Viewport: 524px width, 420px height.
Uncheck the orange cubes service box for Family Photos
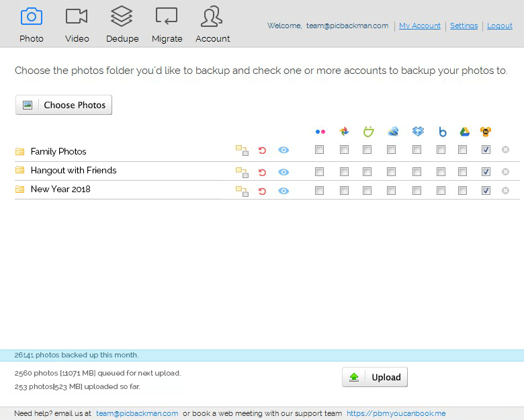pyautogui.click(x=486, y=149)
